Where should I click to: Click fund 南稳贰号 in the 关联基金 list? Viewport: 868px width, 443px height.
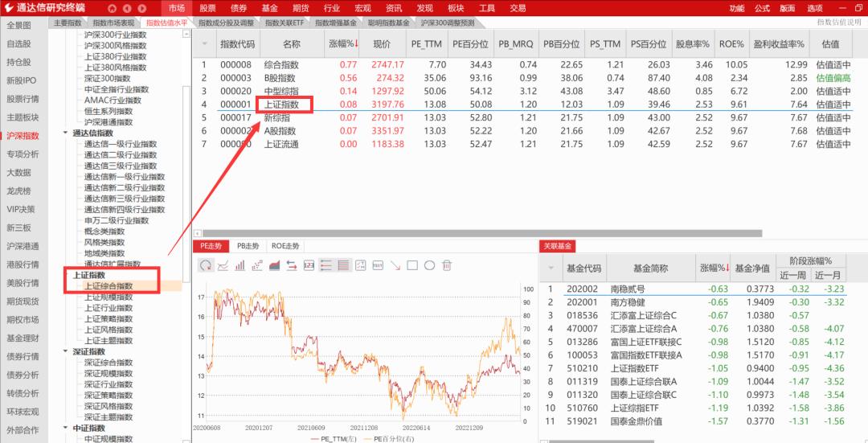pos(628,289)
